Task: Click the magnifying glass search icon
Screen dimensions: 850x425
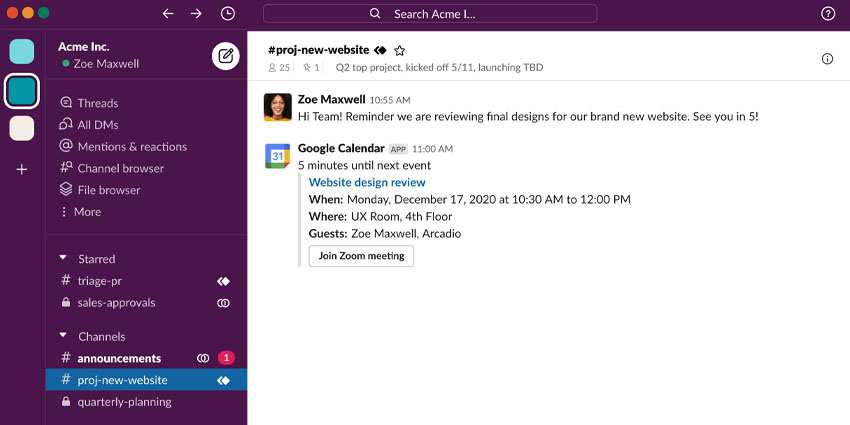Action: coord(375,14)
